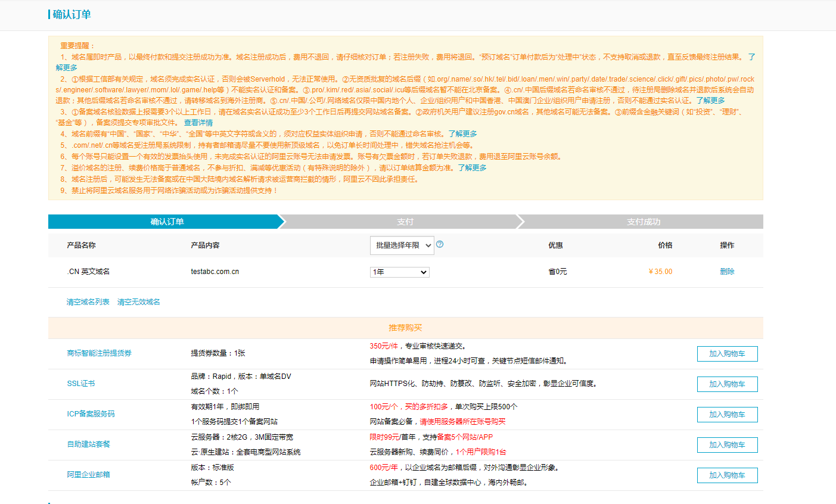Click the 350元/件 price text
The width and height of the screenshot is (836, 504).
(x=384, y=346)
